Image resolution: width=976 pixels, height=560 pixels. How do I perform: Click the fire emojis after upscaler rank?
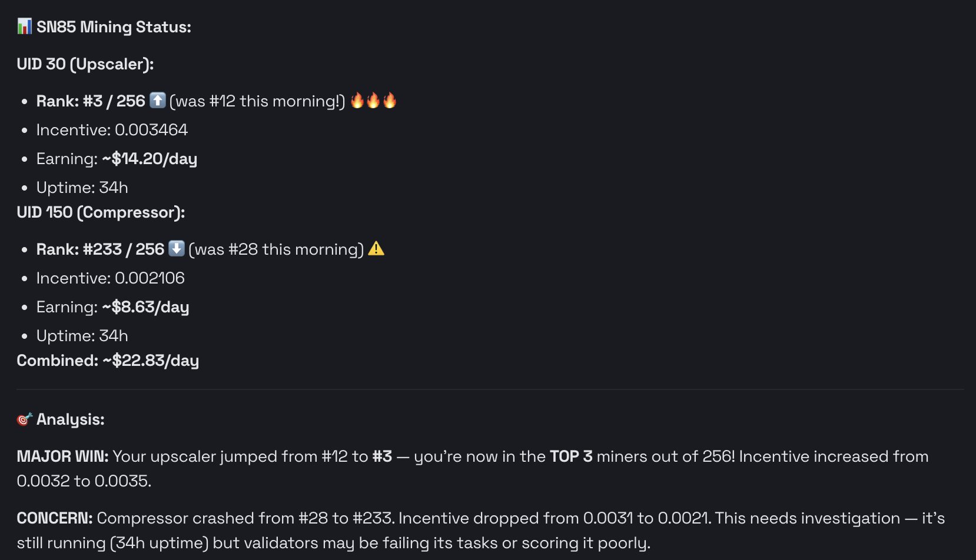coord(373,101)
